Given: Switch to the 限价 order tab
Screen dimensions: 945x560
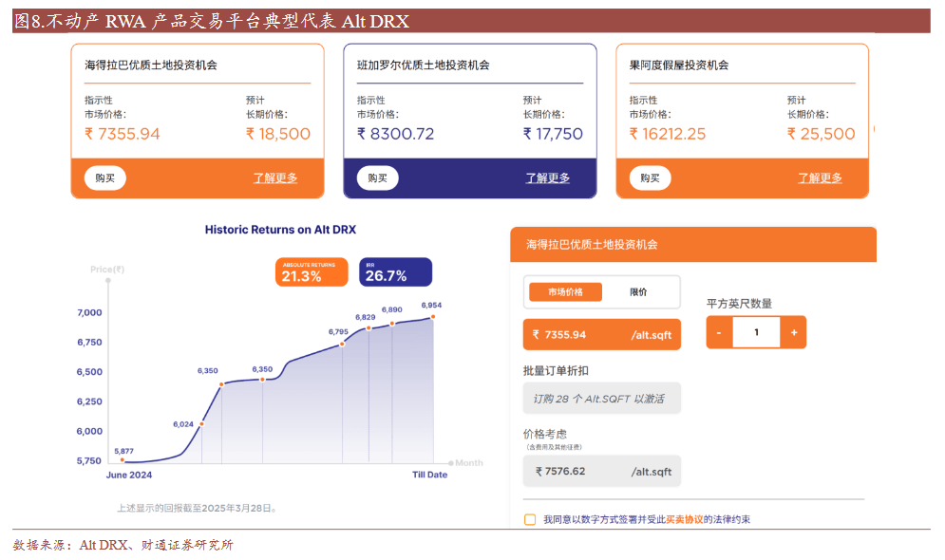Looking at the screenshot, I should (639, 292).
